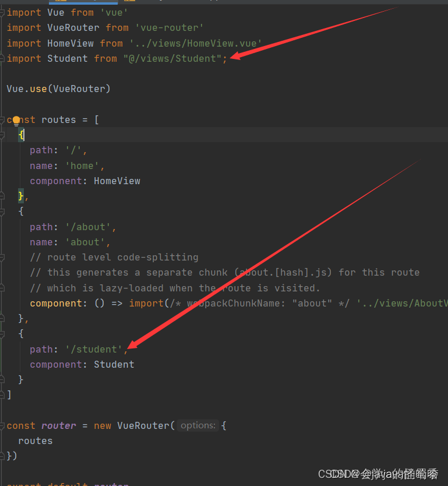448x486 pixels.
Task: Click the 'about' name string
Action: (x=85, y=242)
